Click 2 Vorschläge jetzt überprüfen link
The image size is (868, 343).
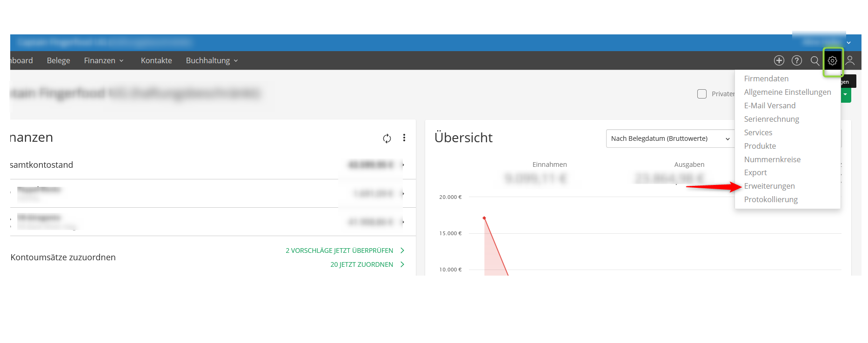tap(344, 251)
